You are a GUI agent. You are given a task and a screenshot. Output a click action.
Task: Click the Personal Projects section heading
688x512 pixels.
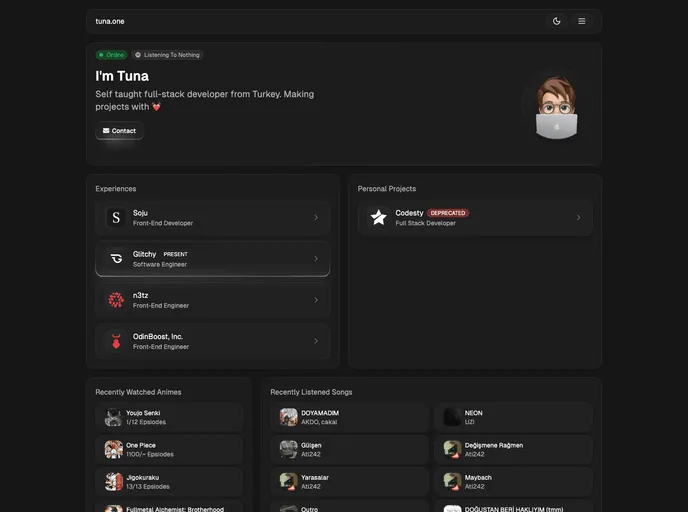387,189
